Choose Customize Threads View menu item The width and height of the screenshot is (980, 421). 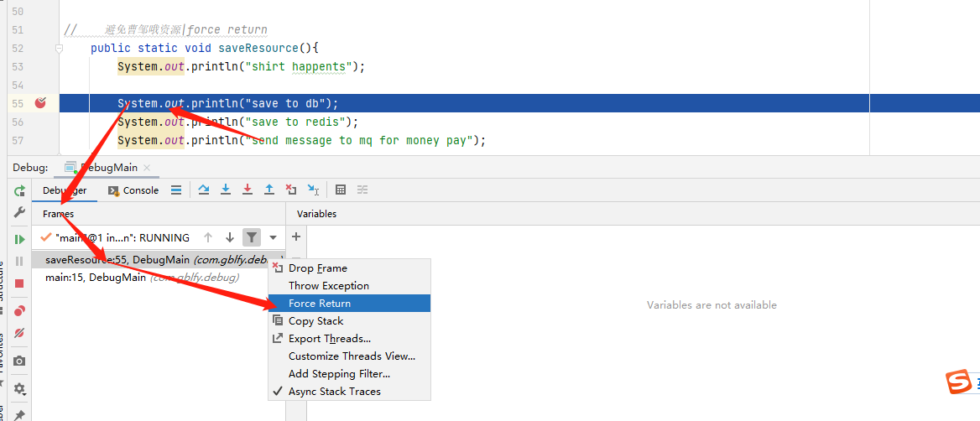(x=349, y=356)
